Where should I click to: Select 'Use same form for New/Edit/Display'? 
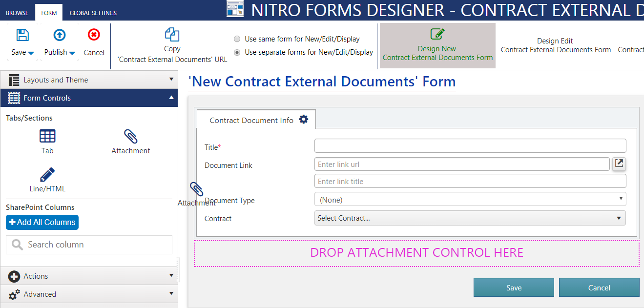pos(237,39)
